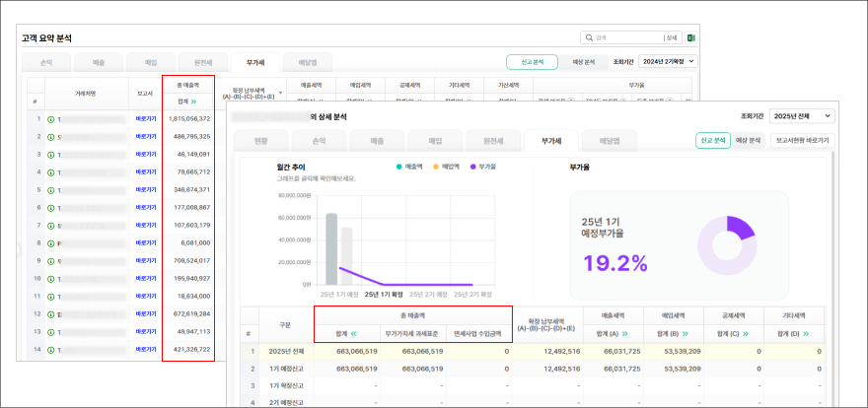Click the green info icon in row 1
Viewport: 868px width, 408px height.
tap(50, 118)
